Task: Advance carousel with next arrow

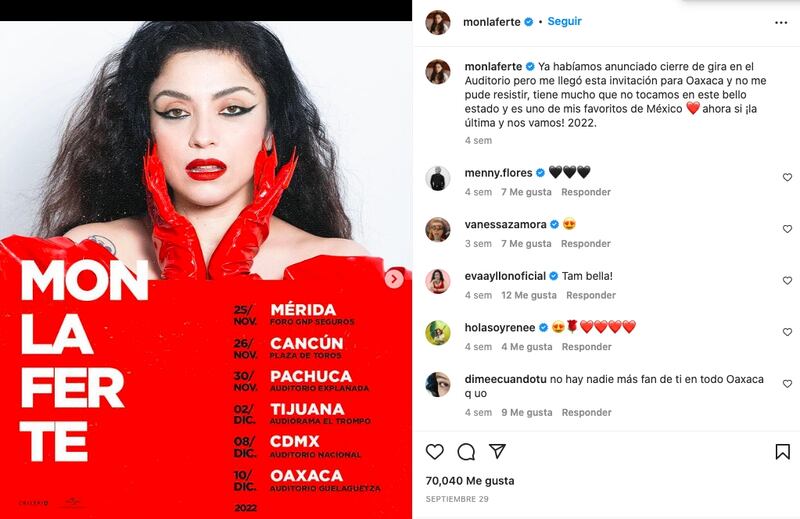Action: coord(394,279)
